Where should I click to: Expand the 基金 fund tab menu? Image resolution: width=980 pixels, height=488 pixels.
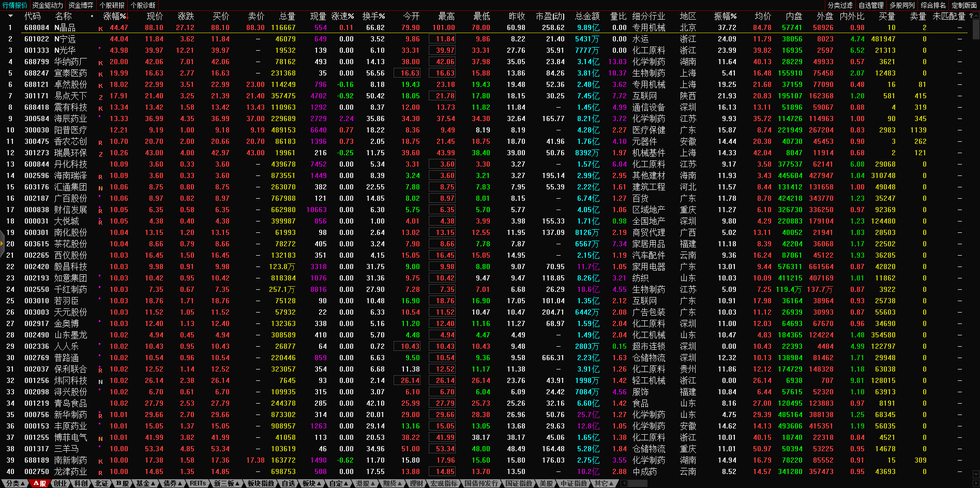pyautogui.click(x=145, y=483)
